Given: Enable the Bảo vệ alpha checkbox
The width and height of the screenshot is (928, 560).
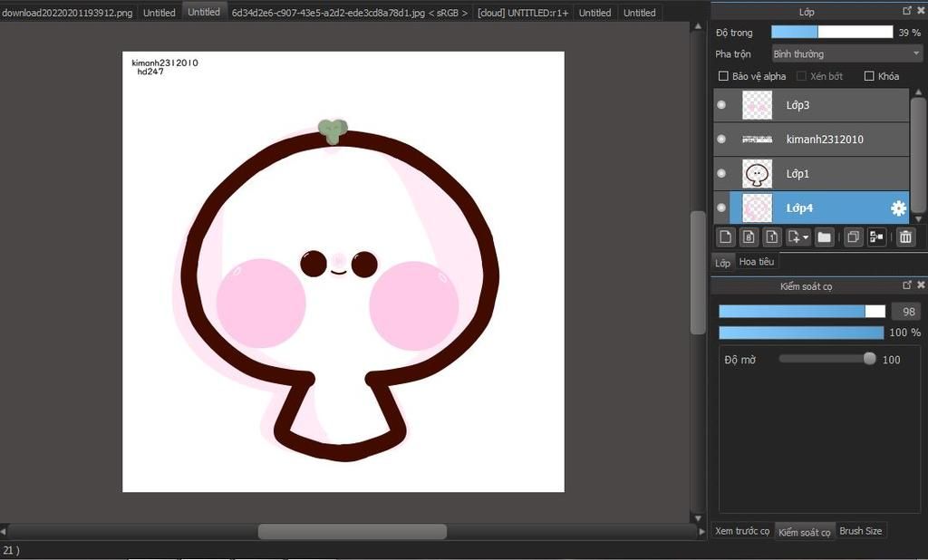Looking at the screenshot, I should 723,76.
